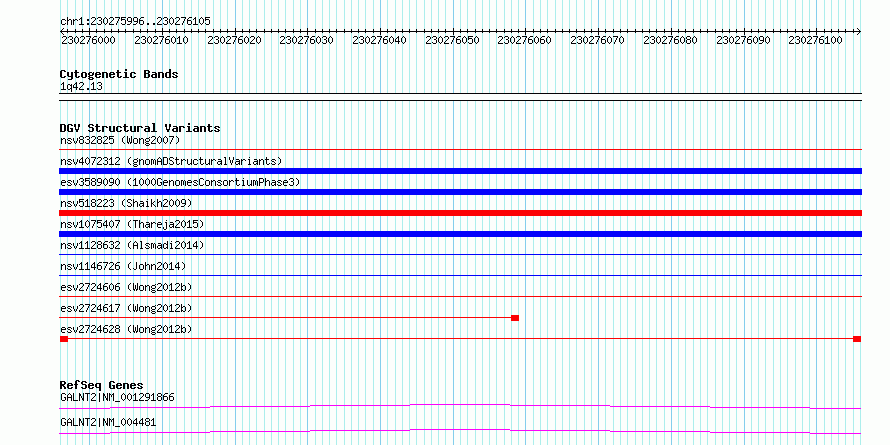Screen dimensions: 890x445
Task: Open variant nsv4072312 (gnomADStructuralVariants) label
Action: 171,161
